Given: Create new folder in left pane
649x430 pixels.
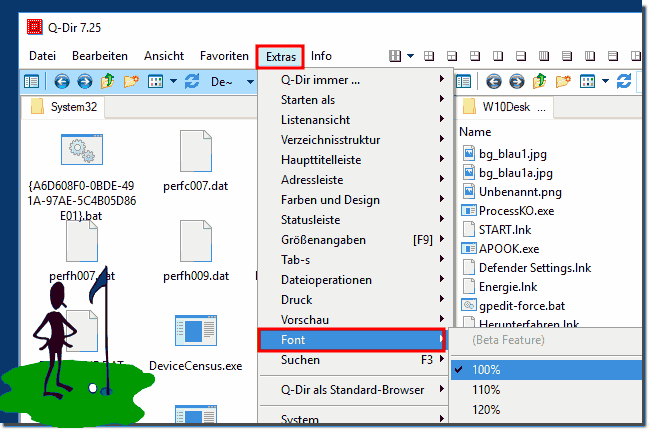Looking at the screenshot, I should pyautogui.click(x=131, y=81).
